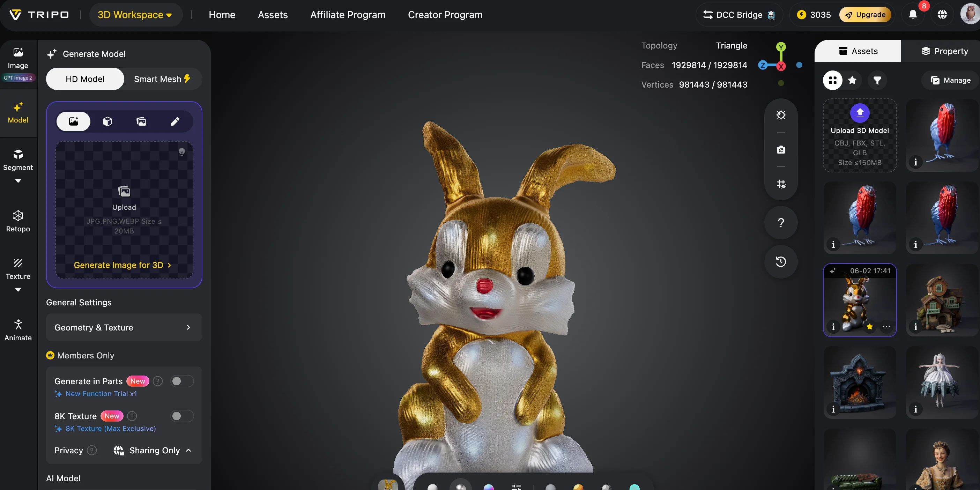Switch assets to grid view icon

pyautogui.click(x=832, y=80)
